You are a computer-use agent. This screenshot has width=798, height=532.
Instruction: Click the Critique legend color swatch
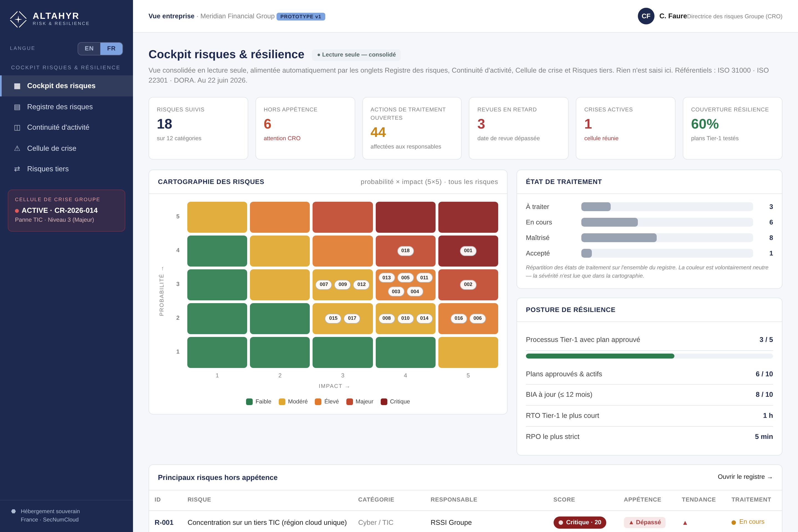(x=384, y=402)
